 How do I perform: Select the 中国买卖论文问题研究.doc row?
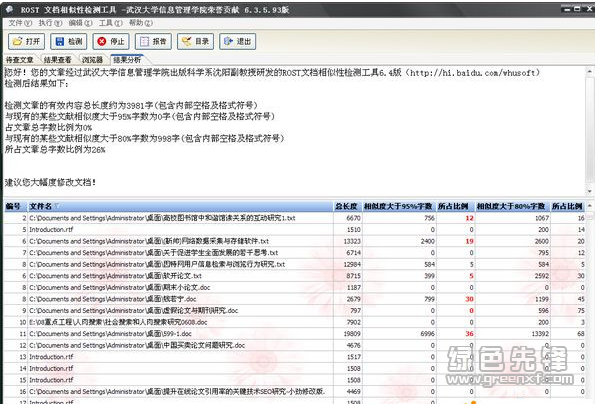294,345
